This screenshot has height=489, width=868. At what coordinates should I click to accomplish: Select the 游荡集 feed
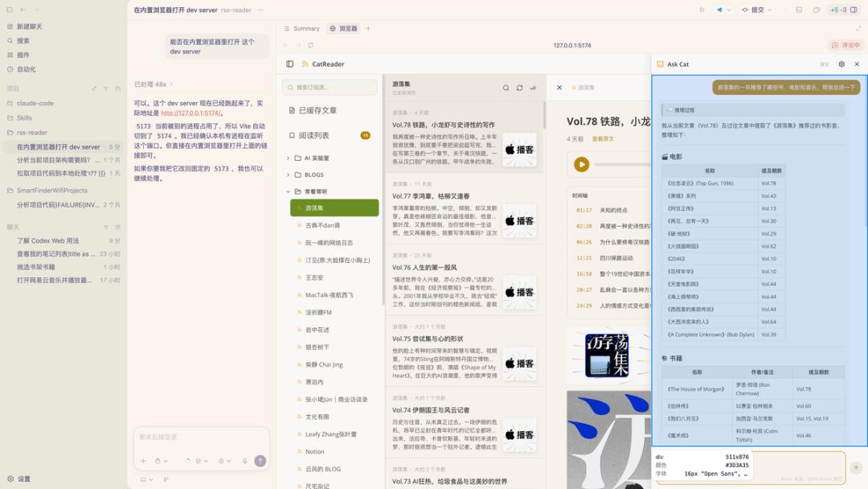tap(334, 208)
